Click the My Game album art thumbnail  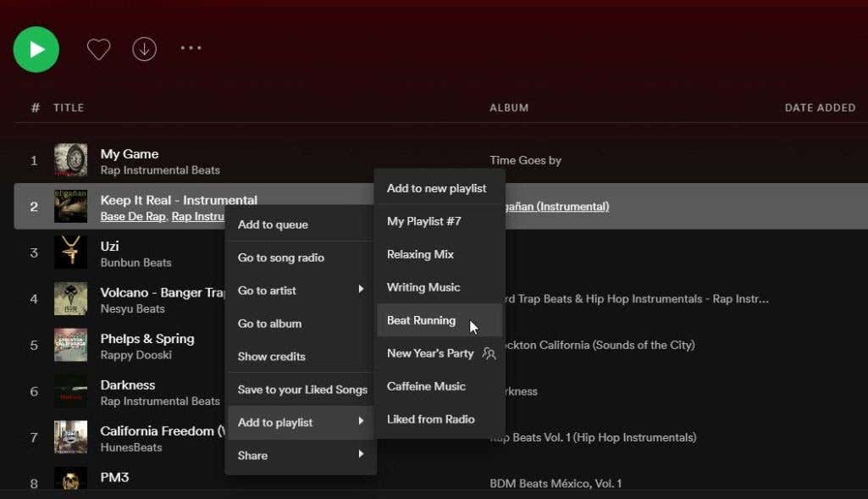tap(70, 160)
